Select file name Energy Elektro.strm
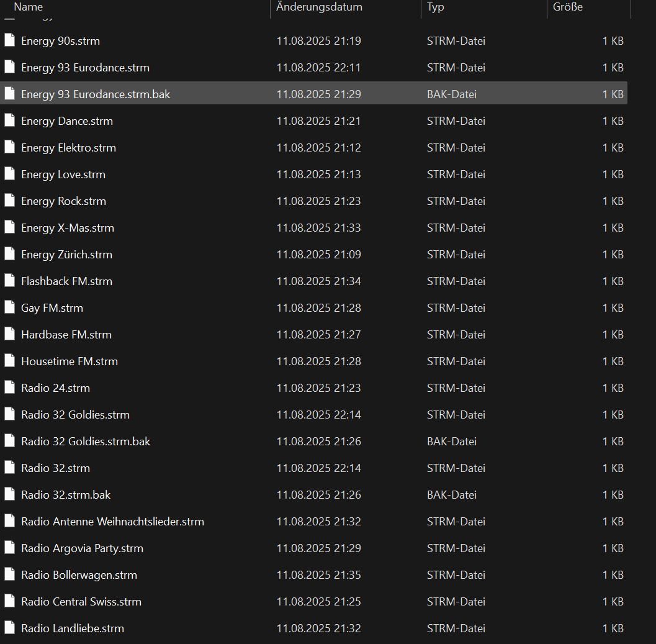Viewport: 656px width, 644px height. pyautogui.click(x=69, y=148)
